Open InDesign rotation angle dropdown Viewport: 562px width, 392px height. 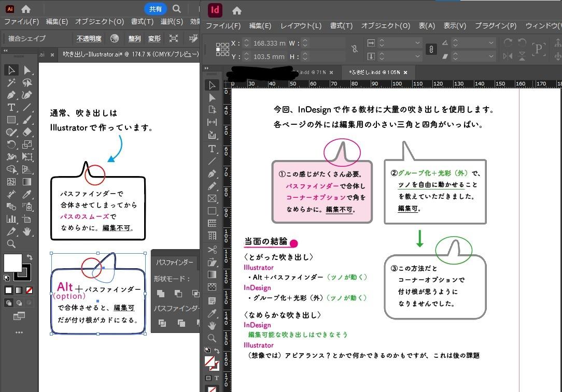click(491, 43)
